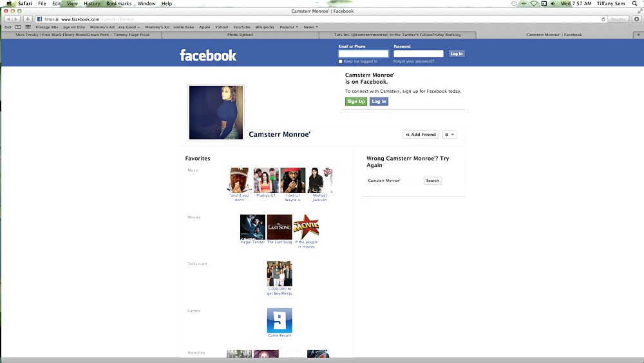Toggle the Keep me logged in checkbox

coord(341,61)
